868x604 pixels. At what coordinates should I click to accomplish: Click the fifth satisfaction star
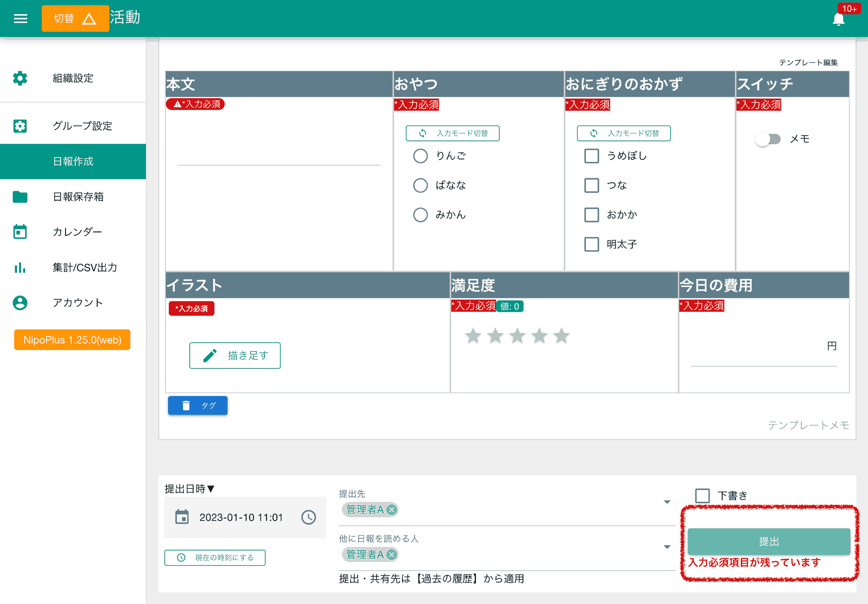click(562, 336)
